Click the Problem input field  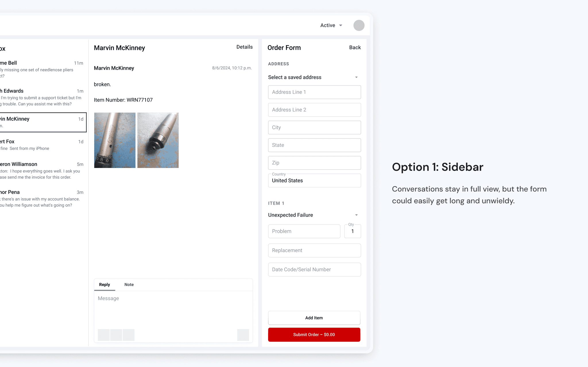click(x=303, y=231)
